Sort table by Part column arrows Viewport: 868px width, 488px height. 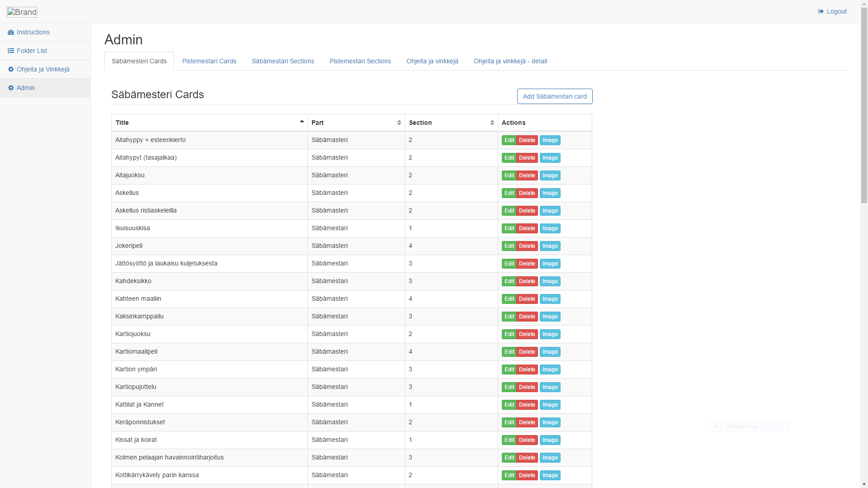[x=399, y=123]
